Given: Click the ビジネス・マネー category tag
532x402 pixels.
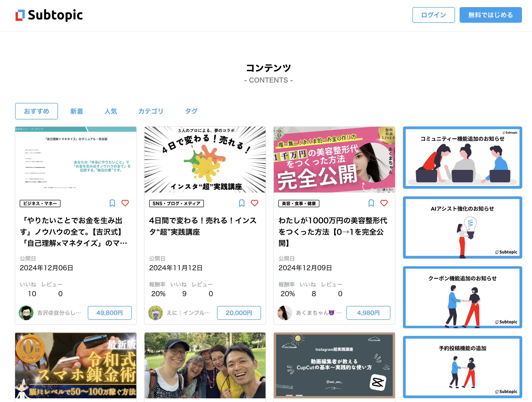Looking at the screenshot, I should pyautogui.click(x=40, y=204).
